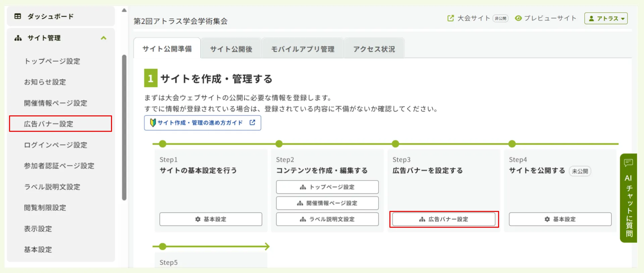Click Step2 開催情報ページ設定 button
Viewport: 644px width, 273px height.
coord(327,203)
